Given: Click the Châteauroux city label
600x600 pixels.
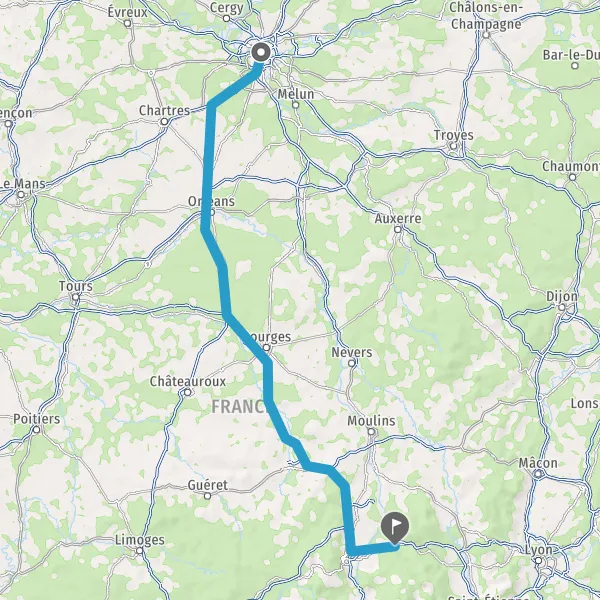Looking at the screenshot, I should (x=188, y=381).
